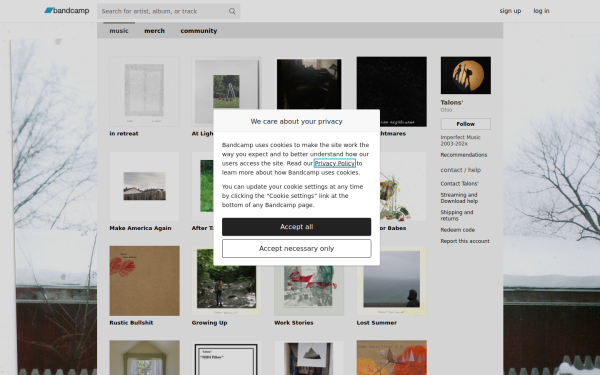Open the bottom-row orange autumn illustration cover

coord(391,358)
